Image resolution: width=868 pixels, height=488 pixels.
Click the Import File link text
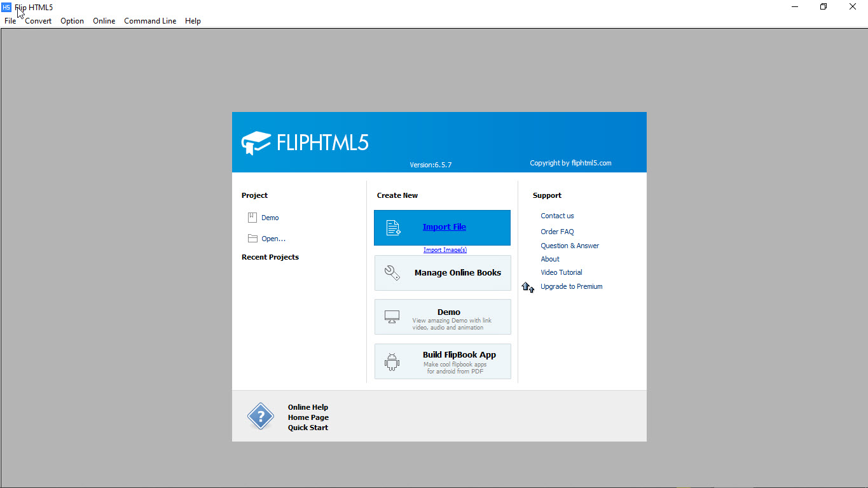point(444,227)
